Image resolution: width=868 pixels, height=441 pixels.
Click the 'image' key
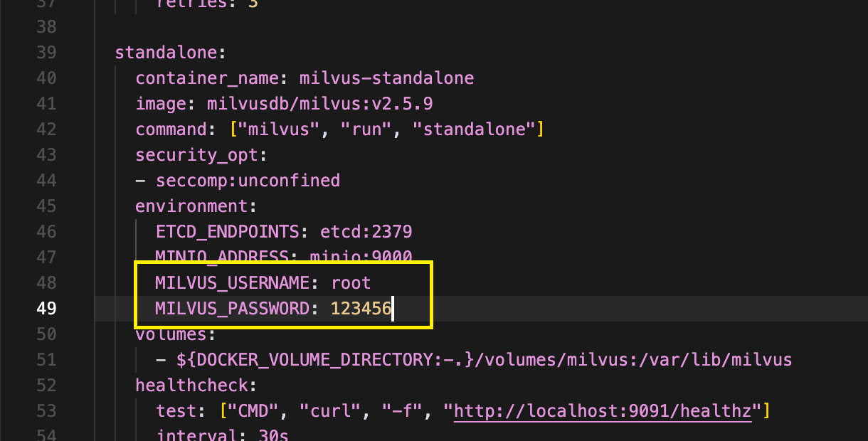161,103
